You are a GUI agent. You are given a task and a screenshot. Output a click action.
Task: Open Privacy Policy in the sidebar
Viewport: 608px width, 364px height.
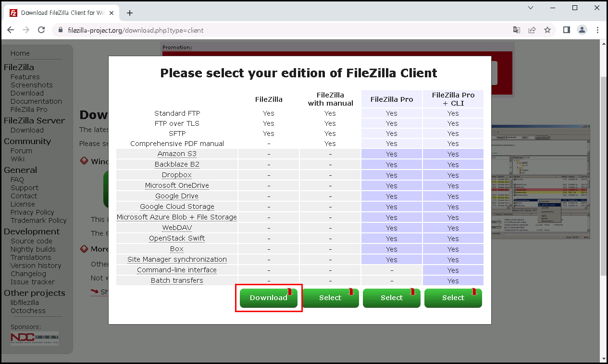coord(32,212)
